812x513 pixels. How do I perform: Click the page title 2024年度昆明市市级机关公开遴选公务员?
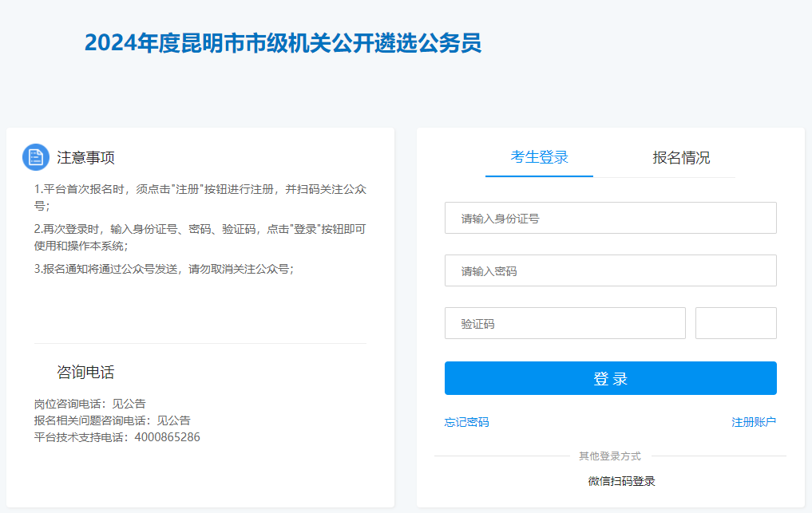click(x=283, y=43)
